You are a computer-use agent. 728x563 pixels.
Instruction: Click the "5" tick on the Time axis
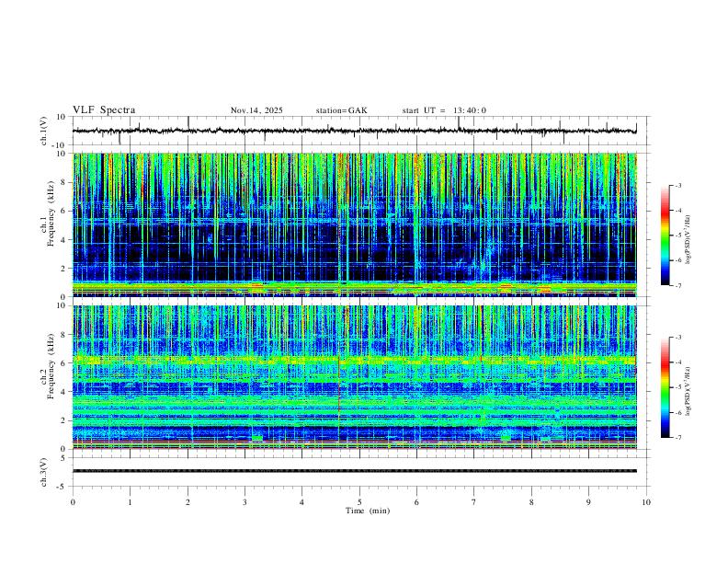point(359,502)
